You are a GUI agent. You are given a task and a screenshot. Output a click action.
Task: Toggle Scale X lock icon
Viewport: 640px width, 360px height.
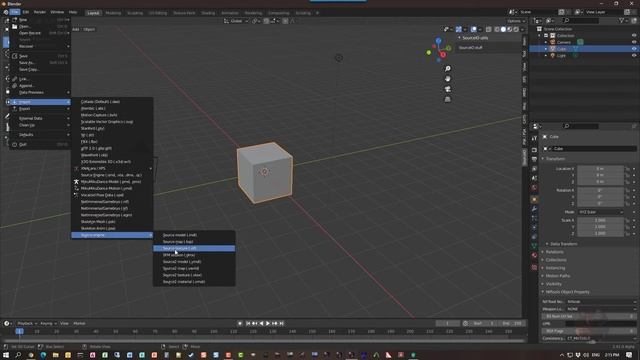627,220
